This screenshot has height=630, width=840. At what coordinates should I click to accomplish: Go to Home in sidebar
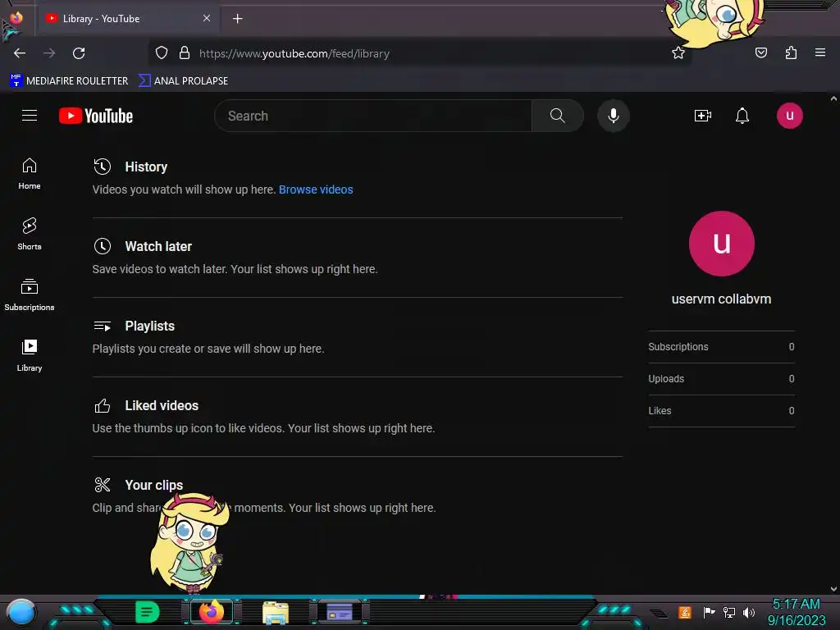pos(30,174)
